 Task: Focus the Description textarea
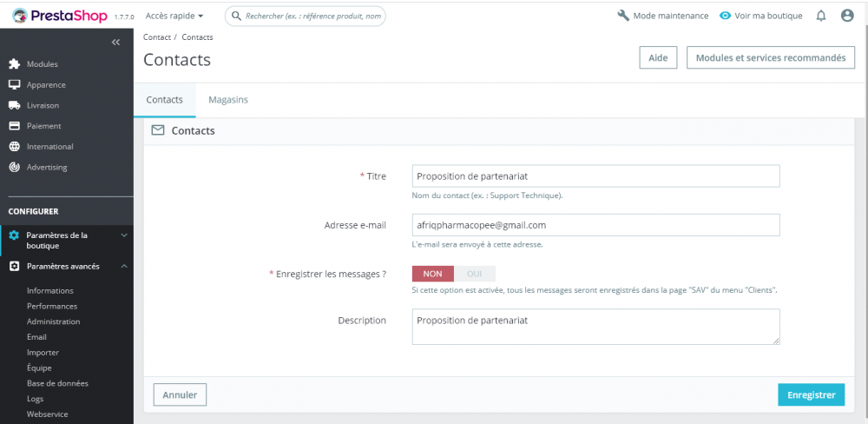point(595,327)
